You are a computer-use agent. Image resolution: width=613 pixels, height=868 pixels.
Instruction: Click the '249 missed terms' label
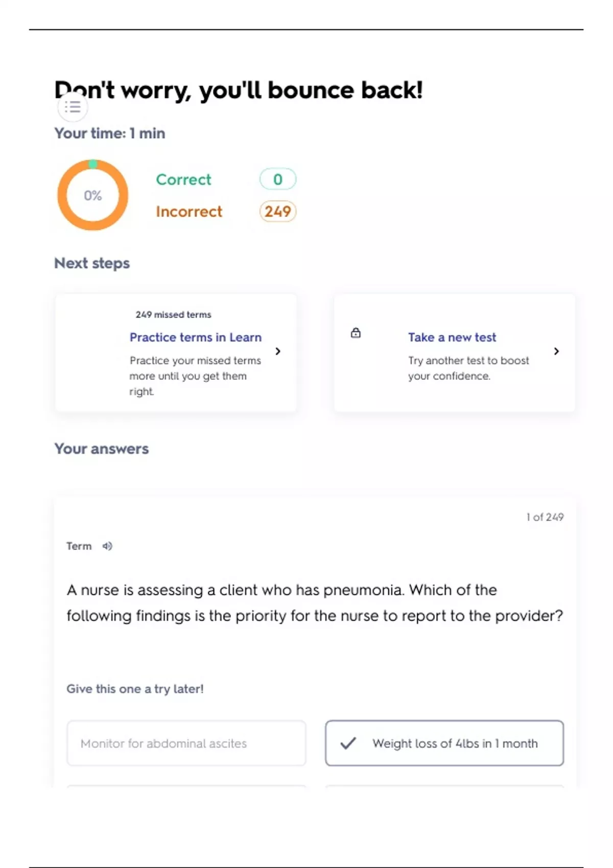click(x=173, y=315)
